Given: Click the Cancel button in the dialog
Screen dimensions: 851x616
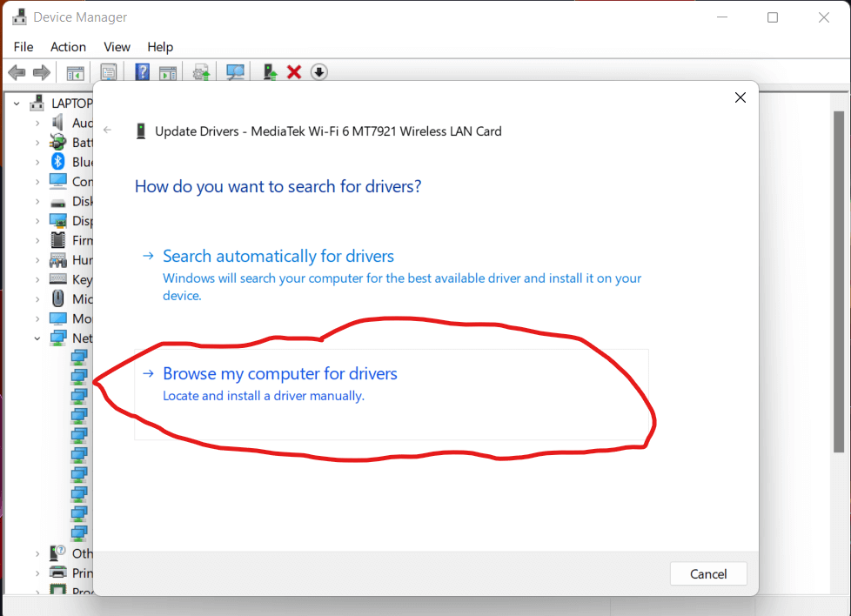Looking at the screenshot, I should (x=708, y=573).
